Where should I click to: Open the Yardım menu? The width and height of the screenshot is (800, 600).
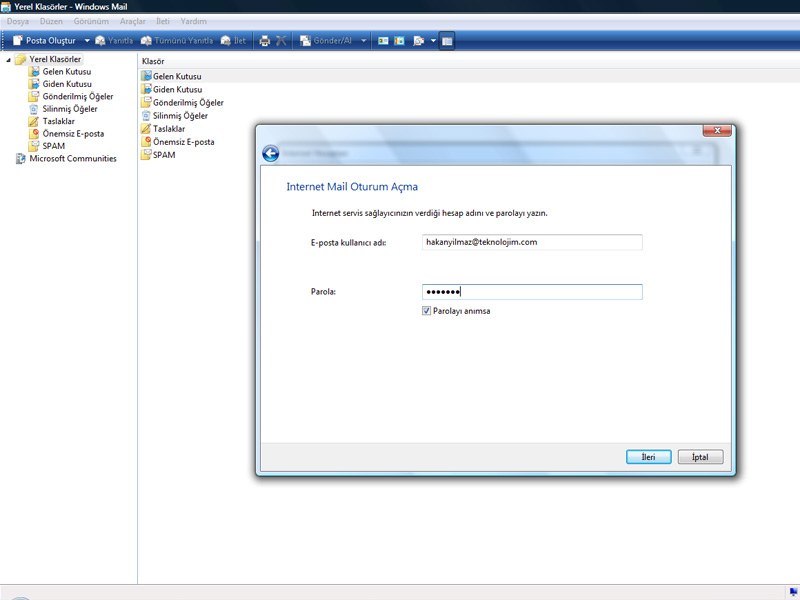click(193, 21)
